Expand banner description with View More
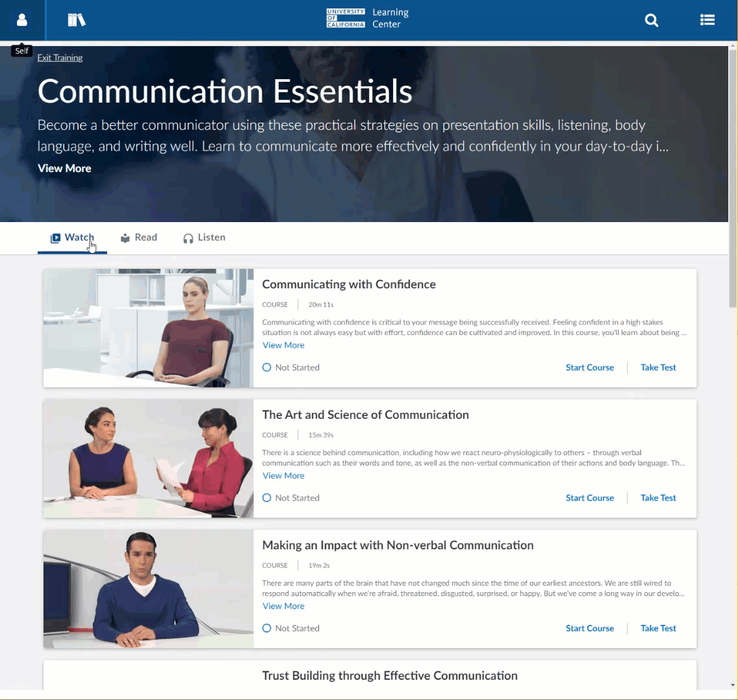This screenshot has width=738, height=700. [x=64, y=168]
